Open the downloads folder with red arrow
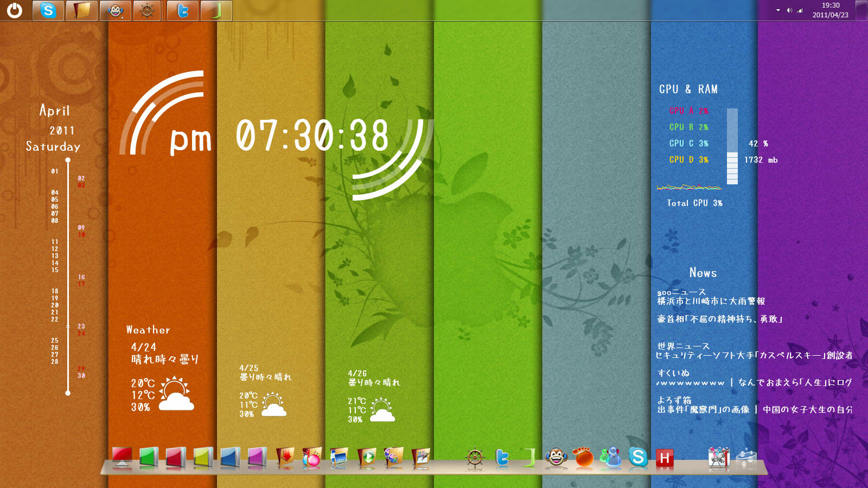This screenshot has width=868, height=488. tap(285, 458)
